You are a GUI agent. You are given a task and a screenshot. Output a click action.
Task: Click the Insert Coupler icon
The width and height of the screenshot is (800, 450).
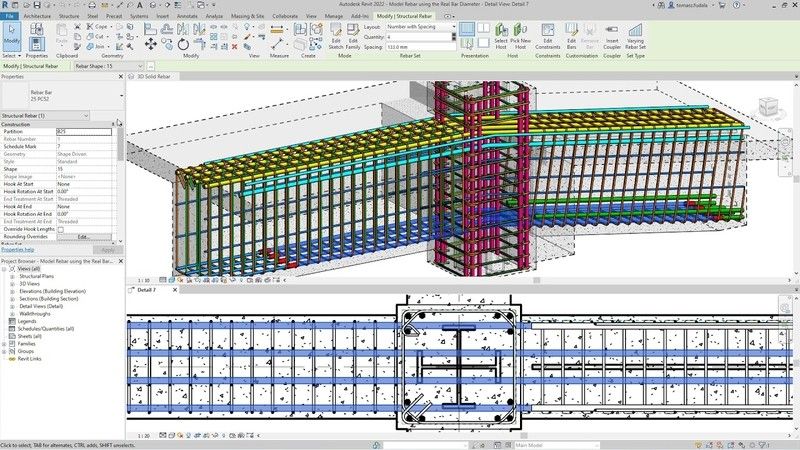[612, 36]
